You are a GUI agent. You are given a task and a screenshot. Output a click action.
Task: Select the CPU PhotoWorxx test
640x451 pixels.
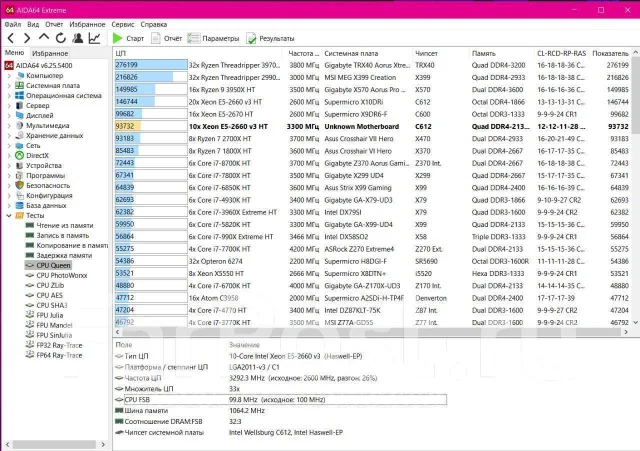pos(56,275)
